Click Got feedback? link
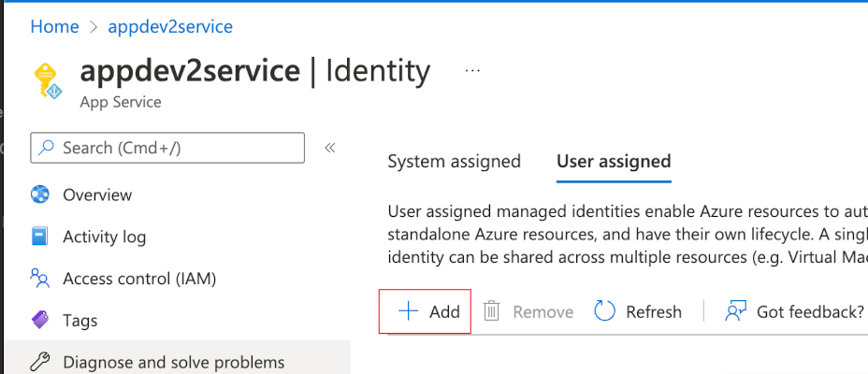This screenshot has height=374, width=868. (x=810, y=311)
